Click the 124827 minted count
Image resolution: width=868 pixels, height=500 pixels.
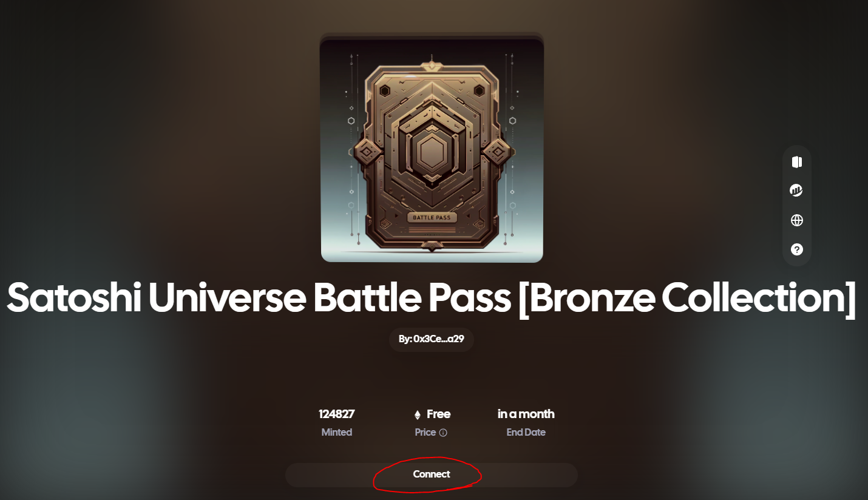pos(337,414)
